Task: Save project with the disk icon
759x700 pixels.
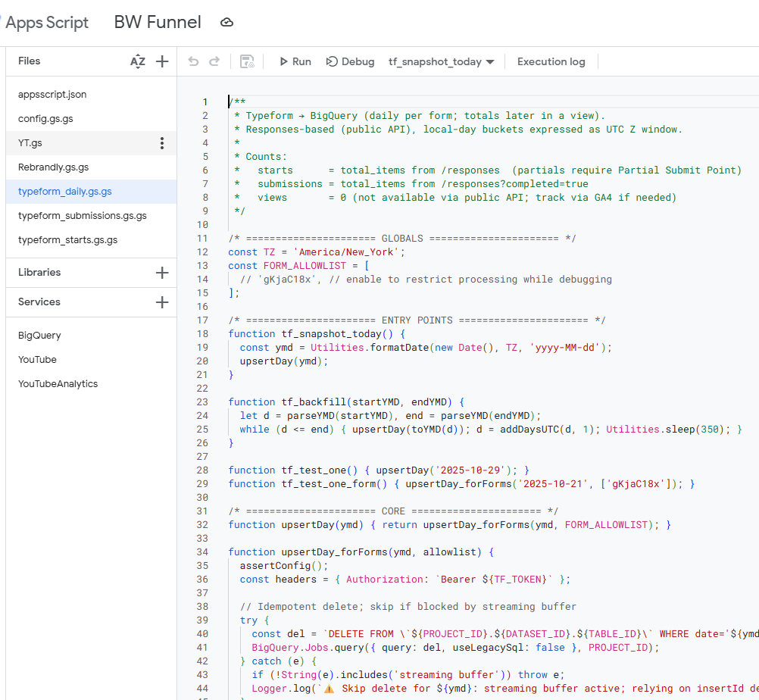Action: (248, 61)
